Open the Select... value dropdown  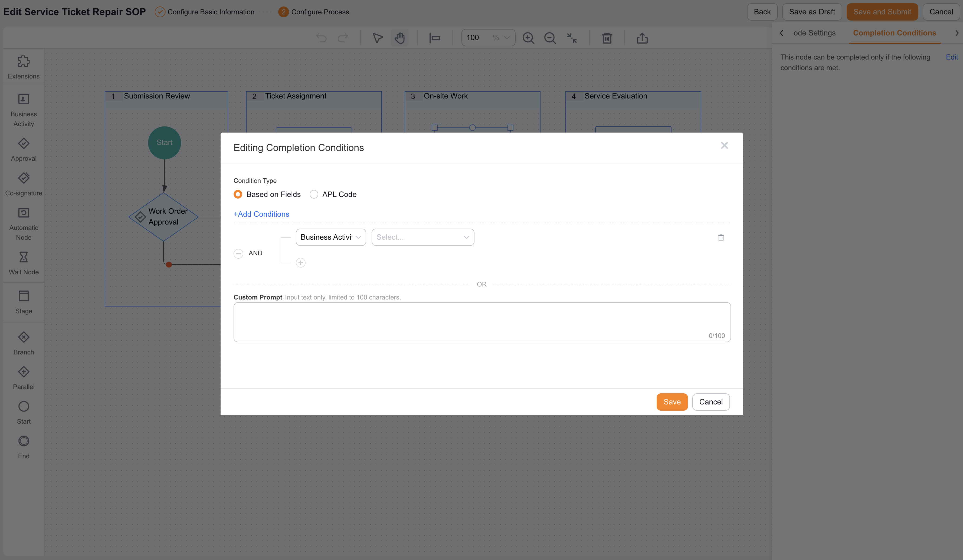coord(423,237)
